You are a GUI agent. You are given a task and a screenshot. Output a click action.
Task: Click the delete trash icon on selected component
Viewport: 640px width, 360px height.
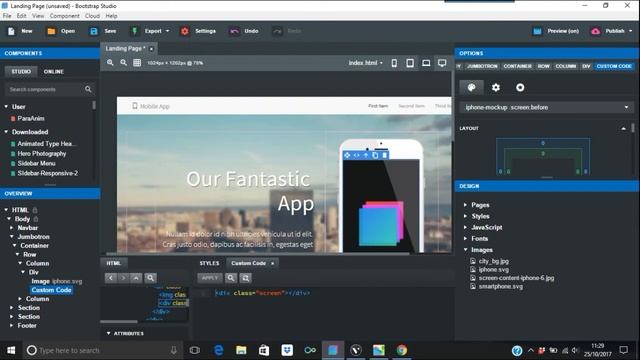click(384, 155)
